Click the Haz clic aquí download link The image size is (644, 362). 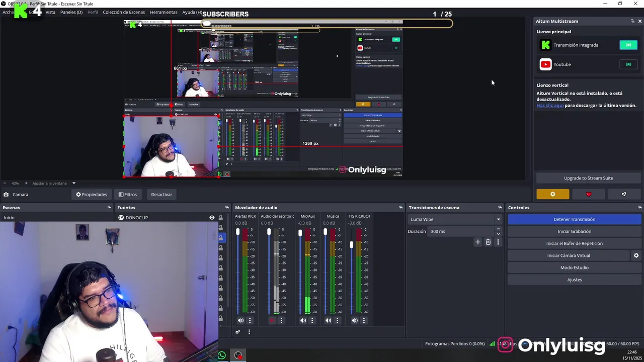coord(550,106)
